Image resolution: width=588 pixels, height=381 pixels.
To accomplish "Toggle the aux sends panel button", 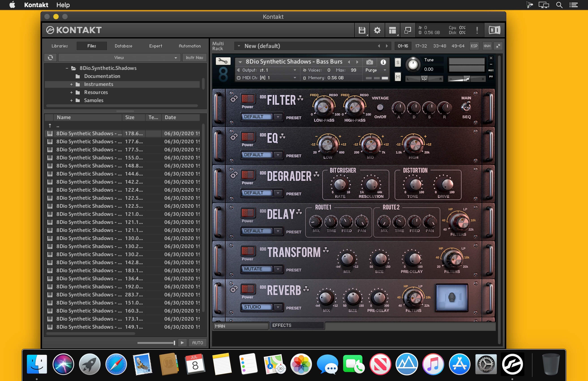I will (487, 46).
